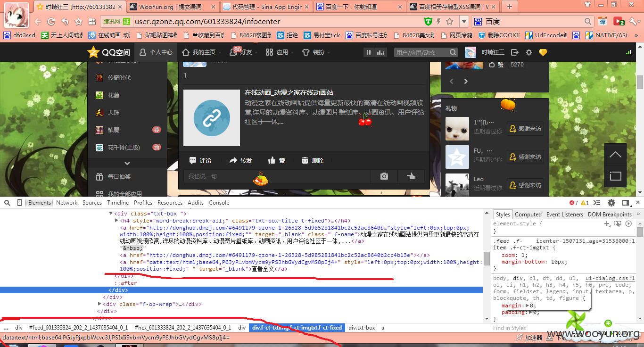The image size is (644, 347).
Task: Inspect element with DevTools magnifier icon
Action: (7, 203)
